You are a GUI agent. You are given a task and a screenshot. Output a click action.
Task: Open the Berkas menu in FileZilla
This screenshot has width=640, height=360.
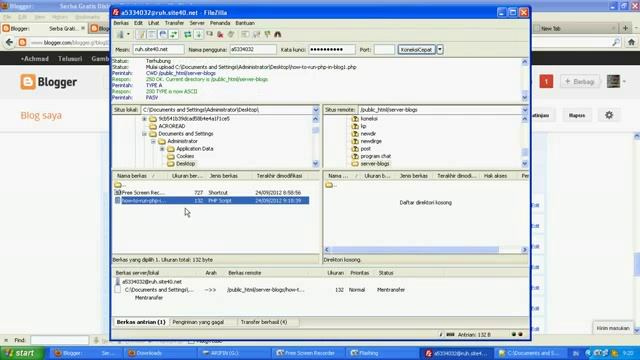click(x=121, y=23)
